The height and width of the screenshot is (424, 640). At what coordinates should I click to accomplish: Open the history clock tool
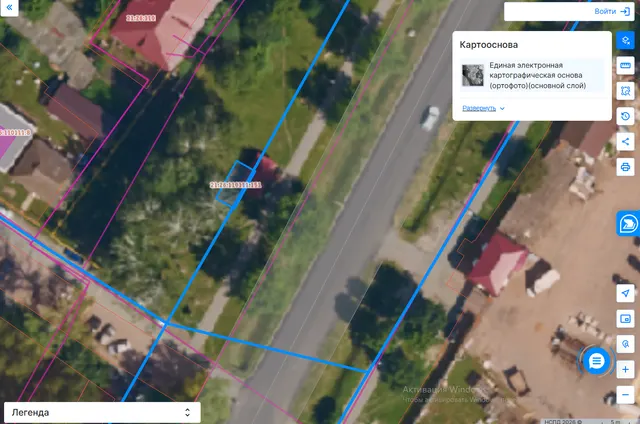pos(625,116)
